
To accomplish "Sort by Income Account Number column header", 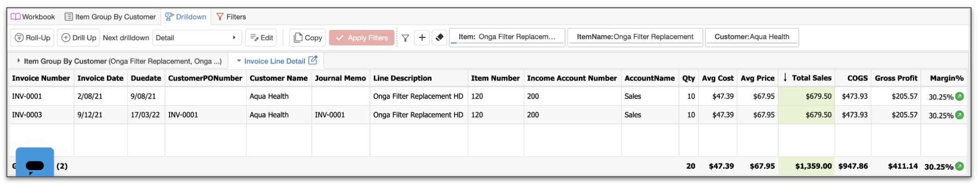I will (x=572, y=79).
